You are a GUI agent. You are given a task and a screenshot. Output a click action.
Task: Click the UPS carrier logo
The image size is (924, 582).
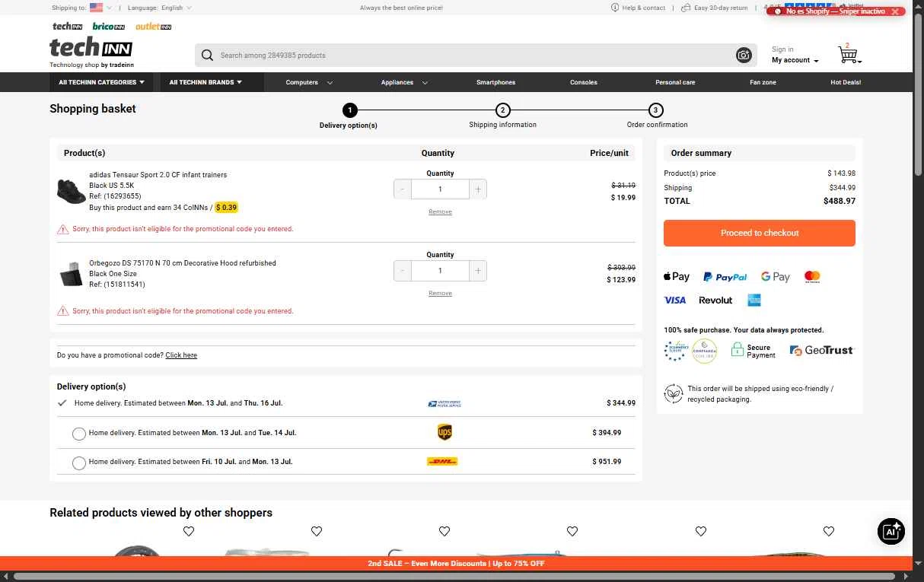444,433
